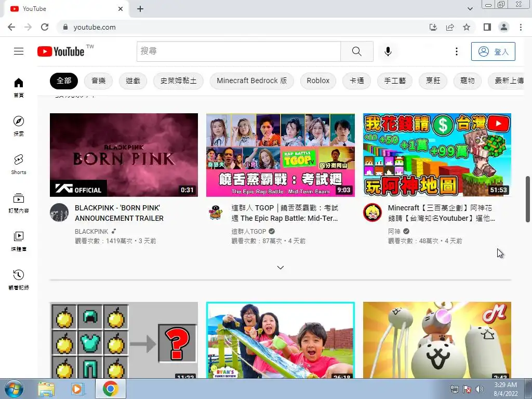Go back with browser back arrow
The image size is (532, 399).
[11, 27]
